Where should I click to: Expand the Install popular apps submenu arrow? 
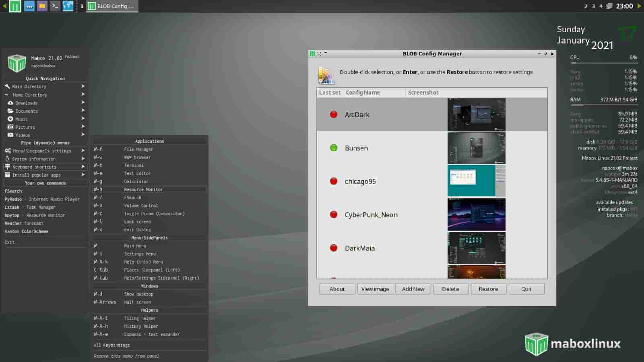coord(83,175)
